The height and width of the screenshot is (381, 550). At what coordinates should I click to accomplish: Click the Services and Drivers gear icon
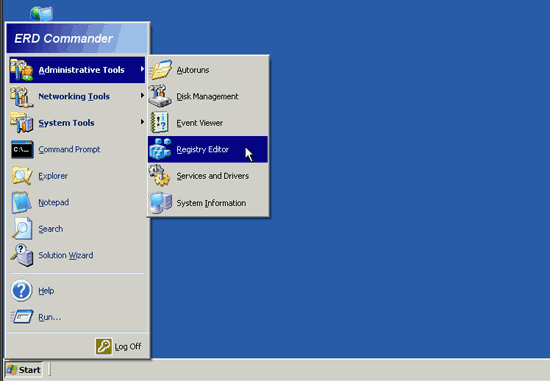click(160, 175)
